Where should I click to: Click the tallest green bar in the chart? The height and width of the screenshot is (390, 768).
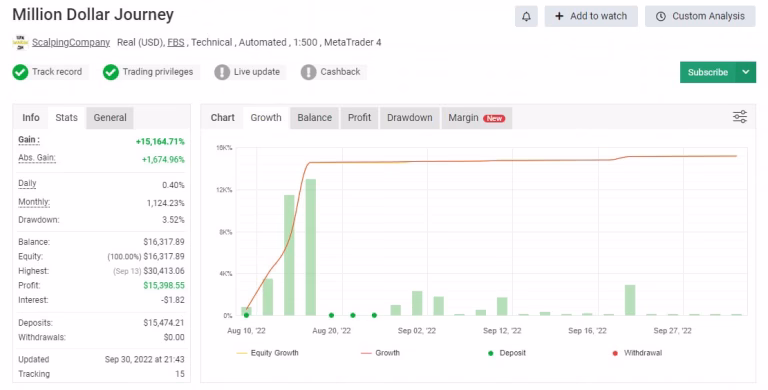(x=311, y=247)
